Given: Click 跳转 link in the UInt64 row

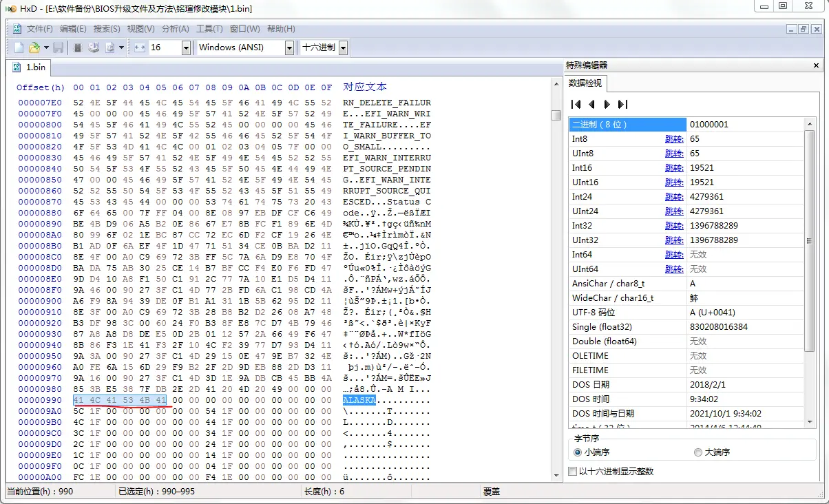Looking at the screenshot, I should [674, 269].
